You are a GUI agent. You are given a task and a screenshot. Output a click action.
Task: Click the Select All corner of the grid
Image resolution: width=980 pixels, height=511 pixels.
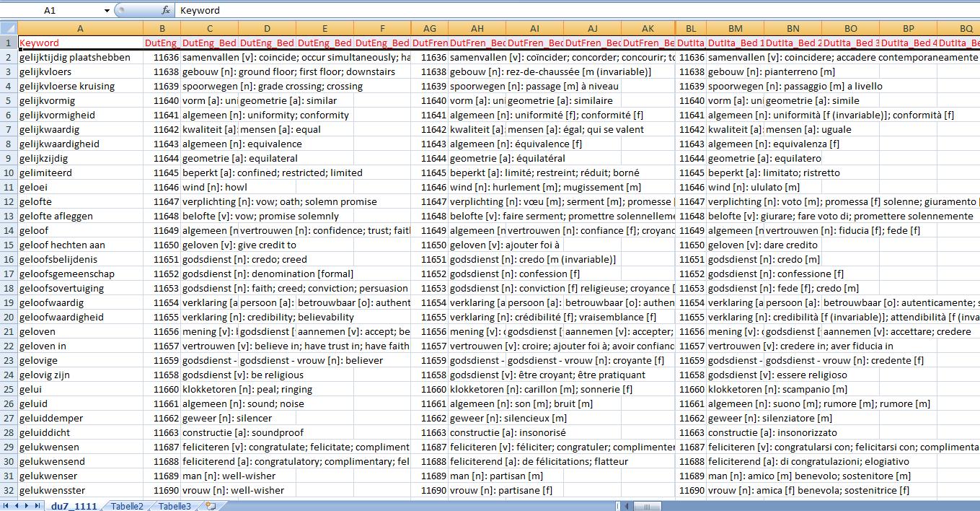[x=8, y=28]
